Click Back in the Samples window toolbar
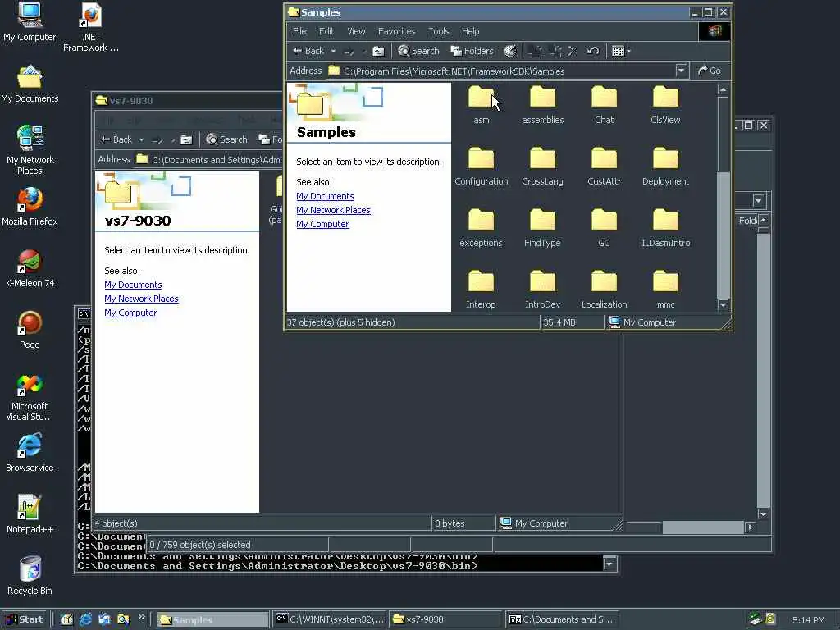This screenshot has height=630, width=840. point(308,51)
